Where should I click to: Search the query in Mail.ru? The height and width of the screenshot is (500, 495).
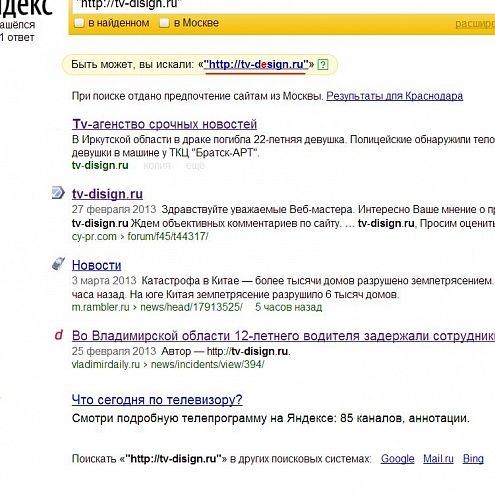438,459
